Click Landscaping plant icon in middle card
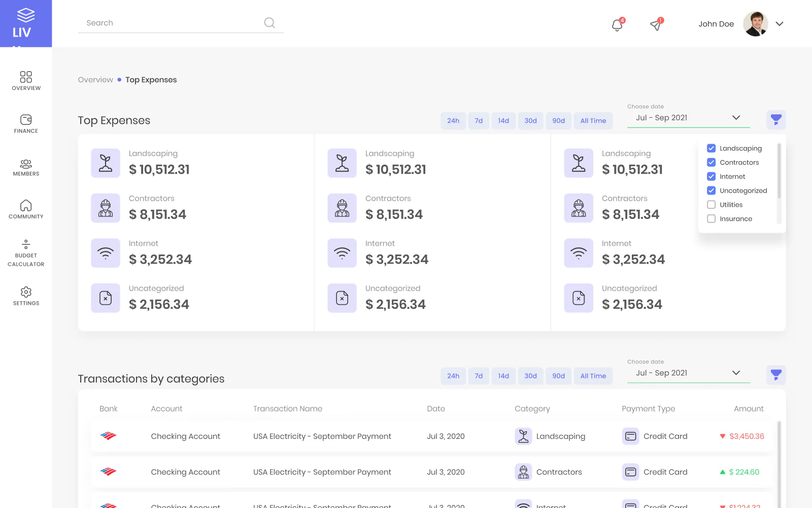 pyautogui.click(x=342, y=163)
